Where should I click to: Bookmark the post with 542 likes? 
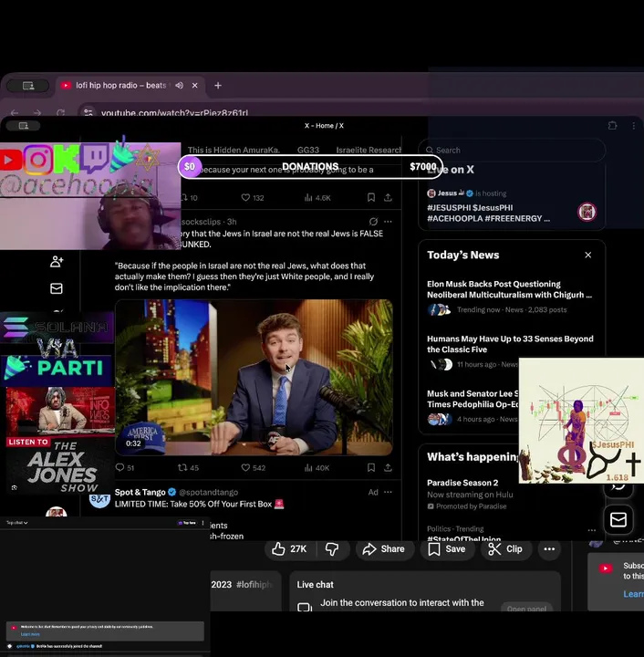click(x=371, y=467)
